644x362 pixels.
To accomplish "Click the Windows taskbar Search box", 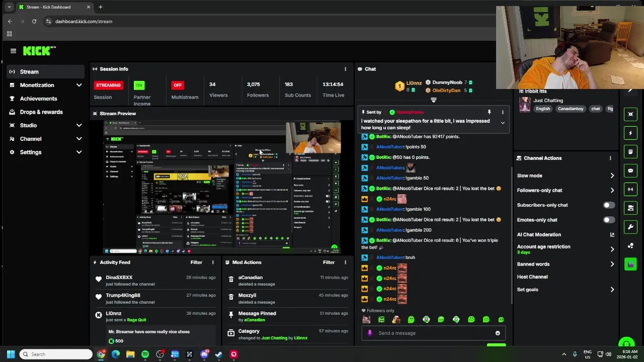I will click(56, 354).
